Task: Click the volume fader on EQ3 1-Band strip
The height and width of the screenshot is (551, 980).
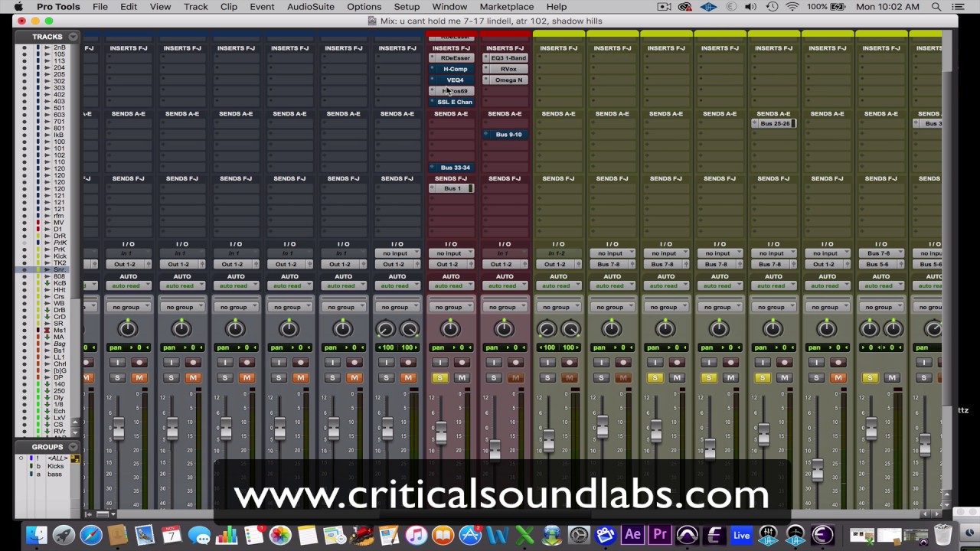Action: [495, 451]
